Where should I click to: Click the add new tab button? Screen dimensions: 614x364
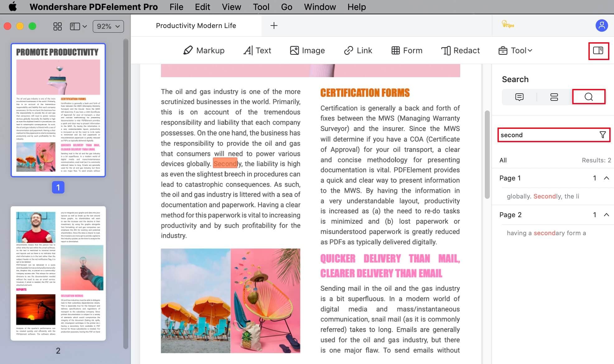tap(274, 26)
